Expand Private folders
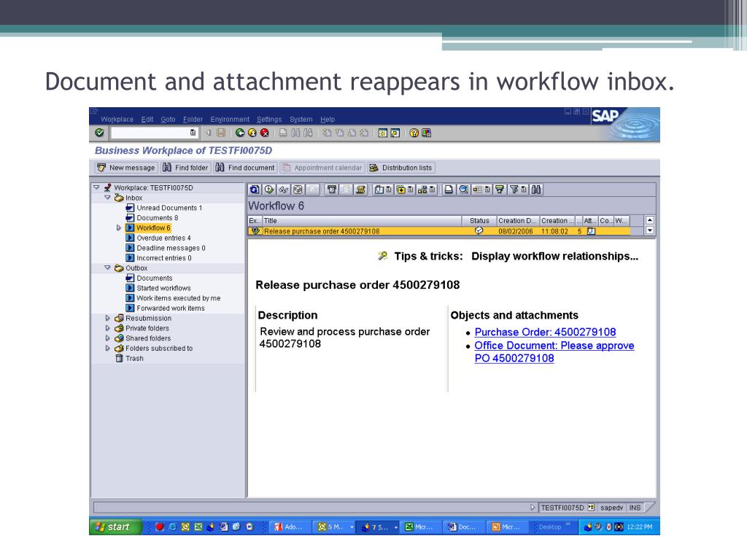The image size is (747, 560). [x=108, y=328]
